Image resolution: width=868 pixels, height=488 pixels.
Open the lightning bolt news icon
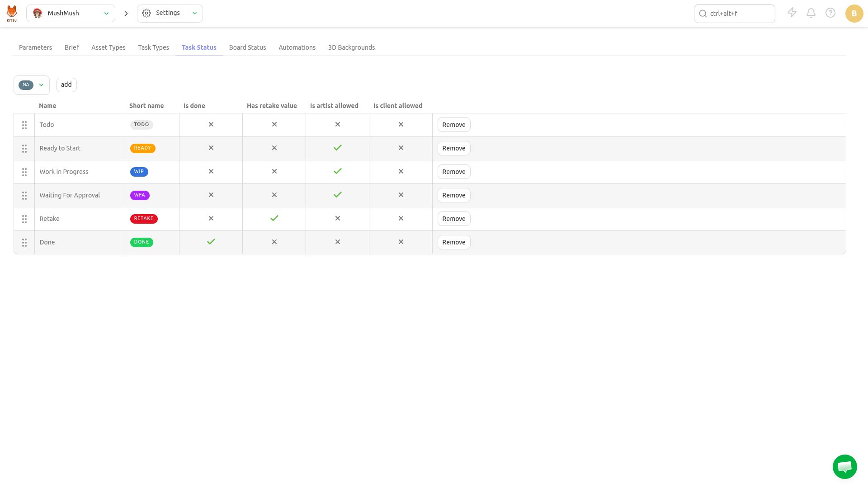tap(792, 13)
